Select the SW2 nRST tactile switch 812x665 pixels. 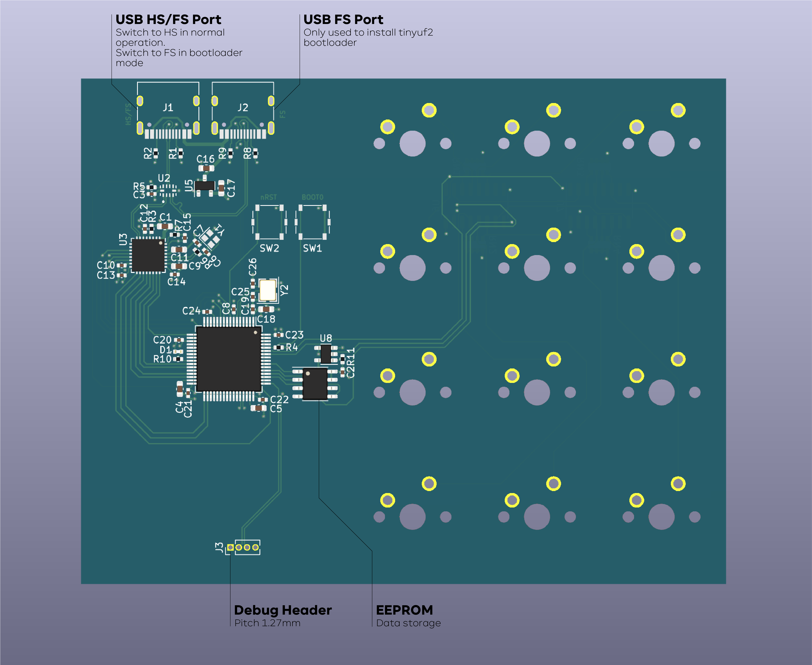(269, 222)
